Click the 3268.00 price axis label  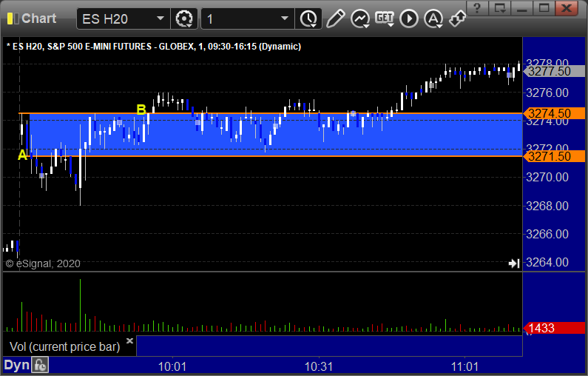pos(547,206)
